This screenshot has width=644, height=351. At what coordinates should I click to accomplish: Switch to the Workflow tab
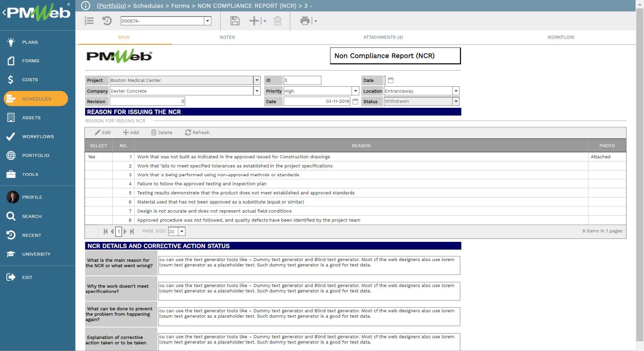coord(561,37)
